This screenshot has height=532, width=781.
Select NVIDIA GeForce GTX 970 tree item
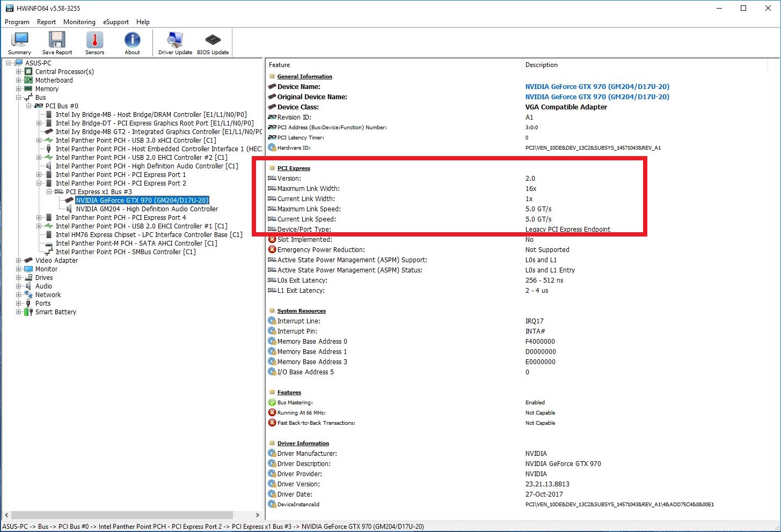142,200
